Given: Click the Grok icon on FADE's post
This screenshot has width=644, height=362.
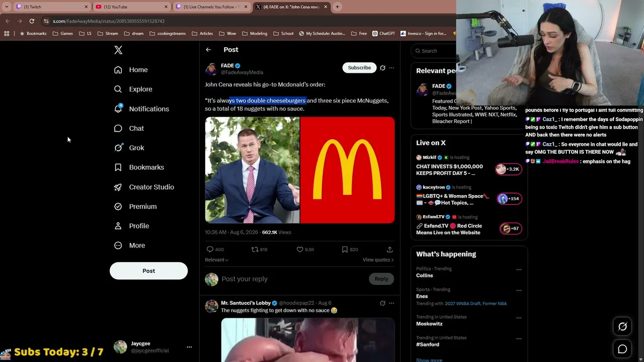Looking at the screenshot, I should tap(382, 68).
